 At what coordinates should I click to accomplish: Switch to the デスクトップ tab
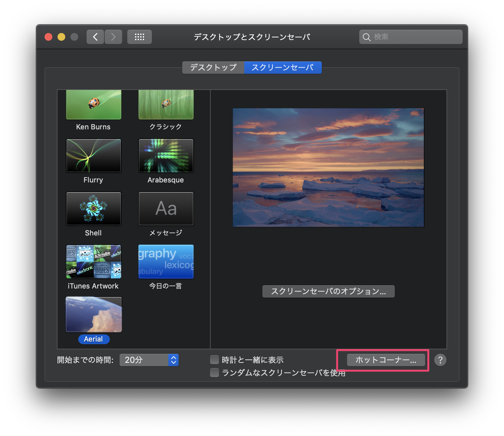[x=213, y=68]
